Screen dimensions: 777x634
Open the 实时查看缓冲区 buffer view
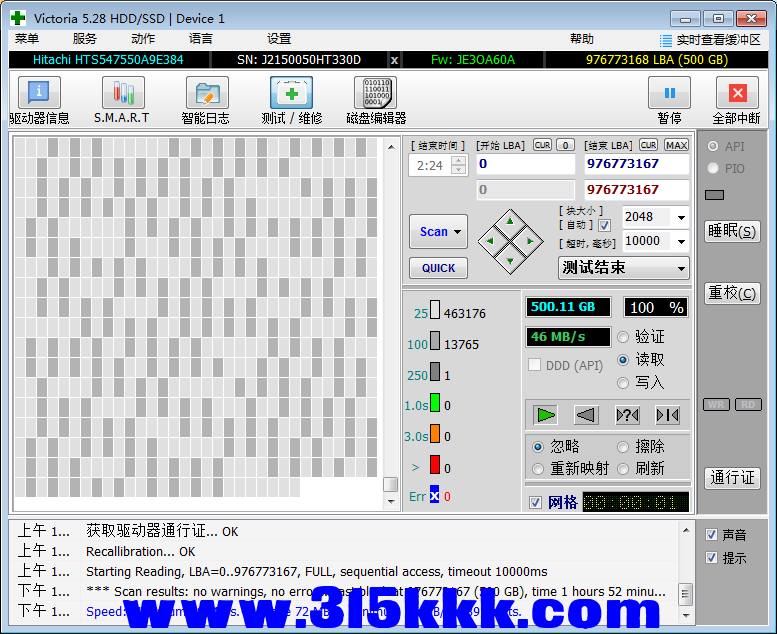click(x=710, y=40)
